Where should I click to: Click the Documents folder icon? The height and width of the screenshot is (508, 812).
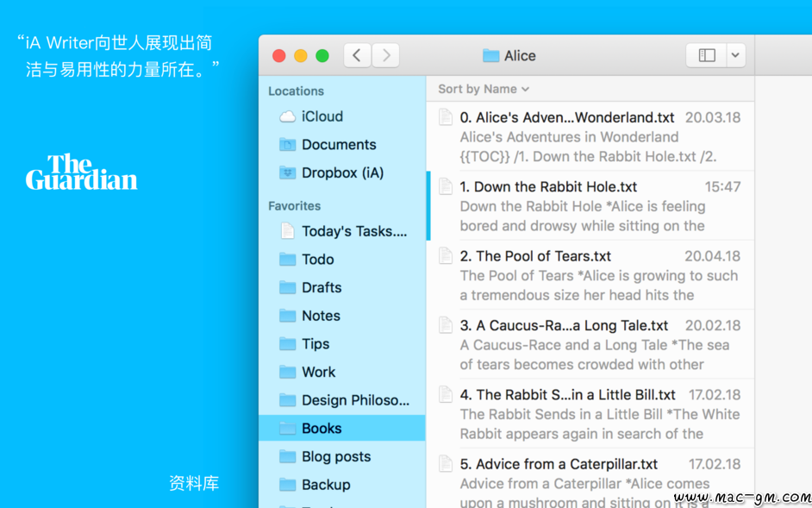point(288,145)
